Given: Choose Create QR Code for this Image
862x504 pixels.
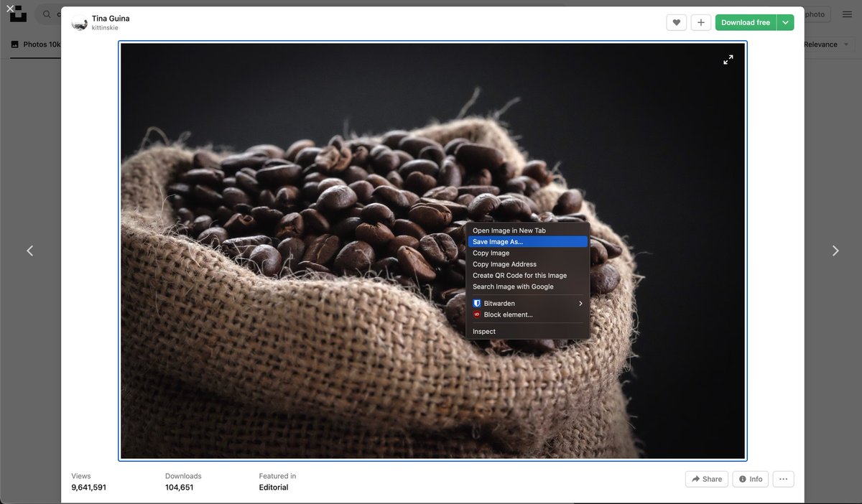Looking at the screenshot, I should (528, 276).
